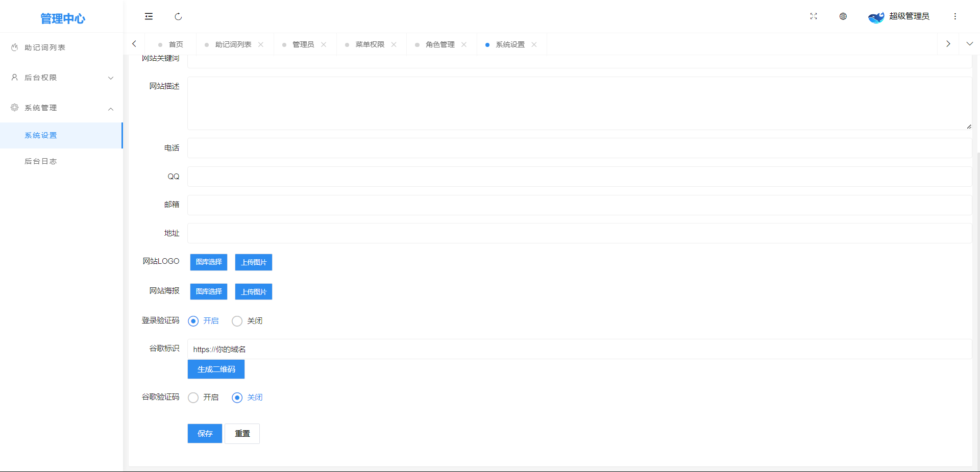Collapse the 系统管理 sidebar menu

point(61,108)
